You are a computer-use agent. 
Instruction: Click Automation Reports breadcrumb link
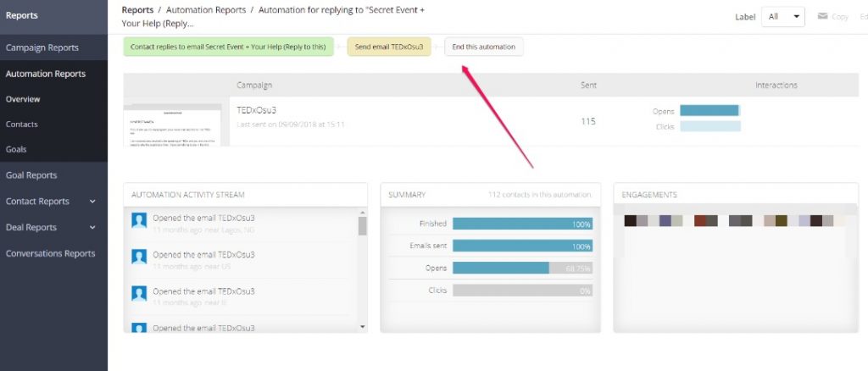[x=206, y=10]
